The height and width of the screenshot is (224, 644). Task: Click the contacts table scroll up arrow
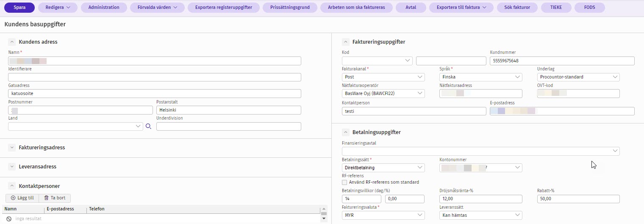324,209
